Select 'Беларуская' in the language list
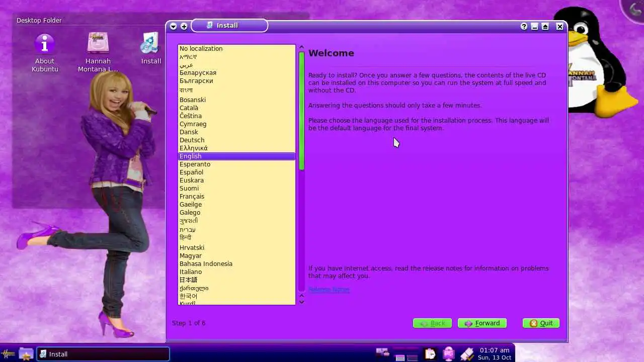This screenshot has height=362, width=644. click(x=236, y=73)
